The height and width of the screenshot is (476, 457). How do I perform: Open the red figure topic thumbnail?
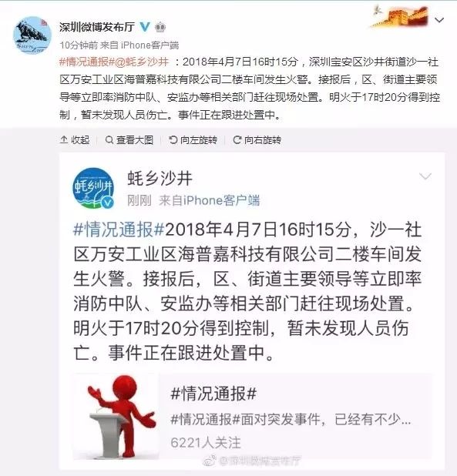click(x=116, y=417)
